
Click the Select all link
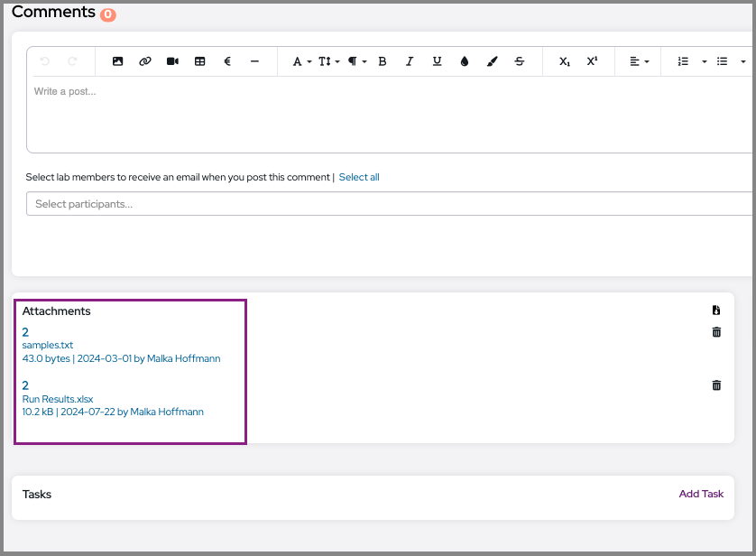tap(359, 178)
